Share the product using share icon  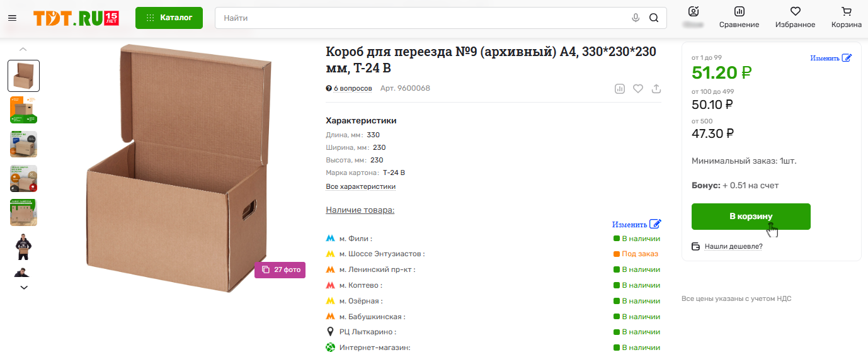(x=656, y=89)
